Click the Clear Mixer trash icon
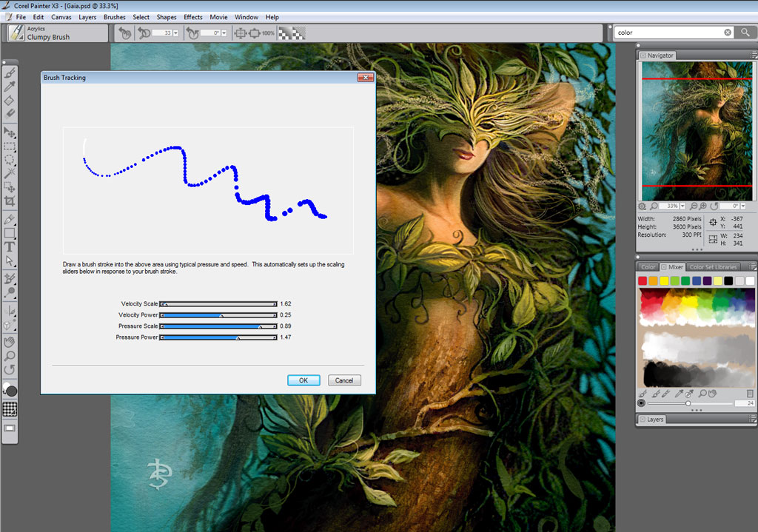This screenshot has width=758, height=532. tap(749, 393)
